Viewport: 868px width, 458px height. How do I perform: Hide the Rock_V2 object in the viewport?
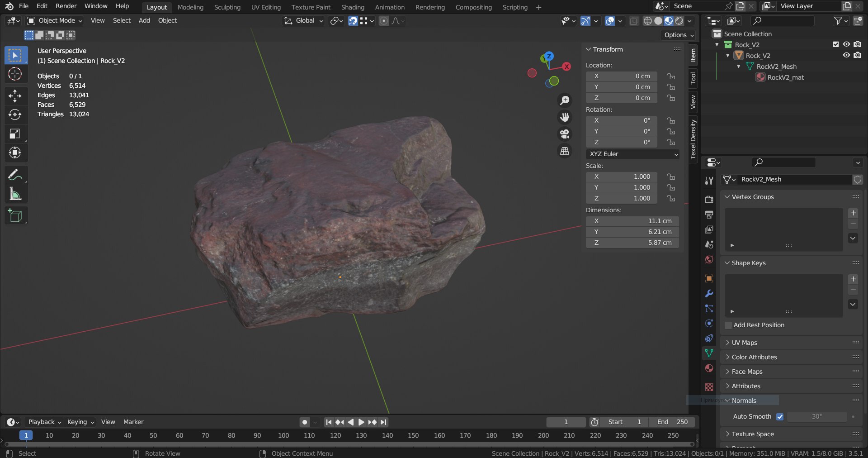point(846,55)
